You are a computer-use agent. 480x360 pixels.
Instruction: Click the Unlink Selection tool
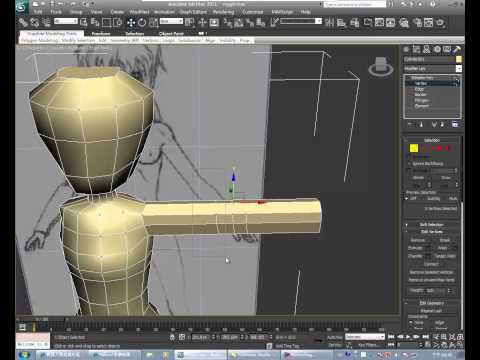click(34, 23)
